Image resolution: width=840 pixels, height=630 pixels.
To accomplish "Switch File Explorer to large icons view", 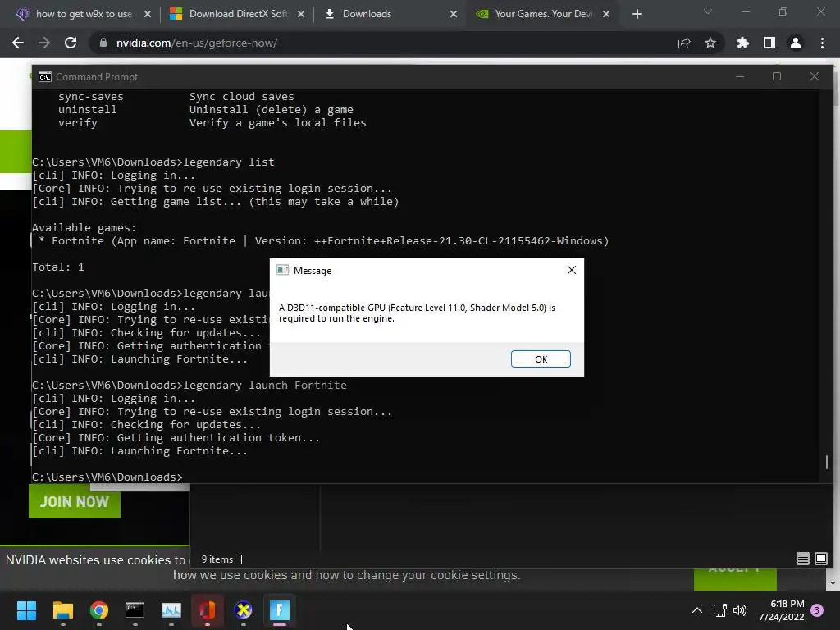I will 820,559.
